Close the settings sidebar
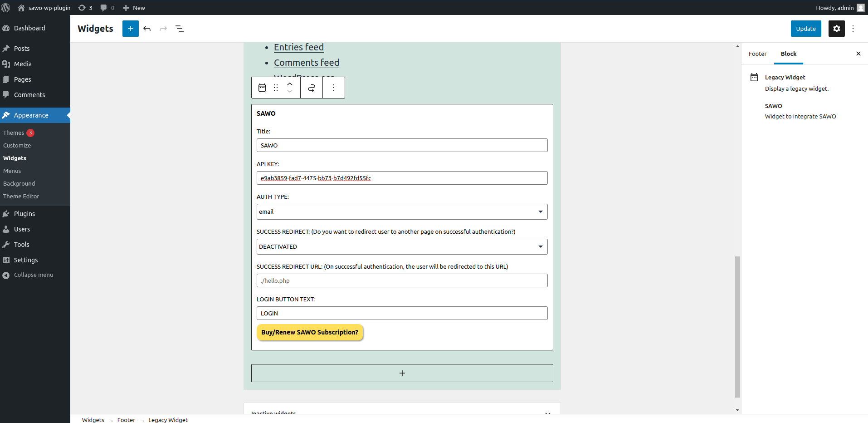 point(858,54)
